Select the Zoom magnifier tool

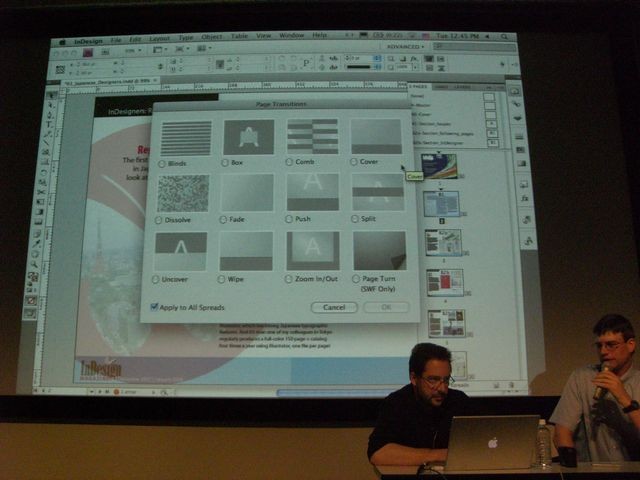tap(34, 266)
